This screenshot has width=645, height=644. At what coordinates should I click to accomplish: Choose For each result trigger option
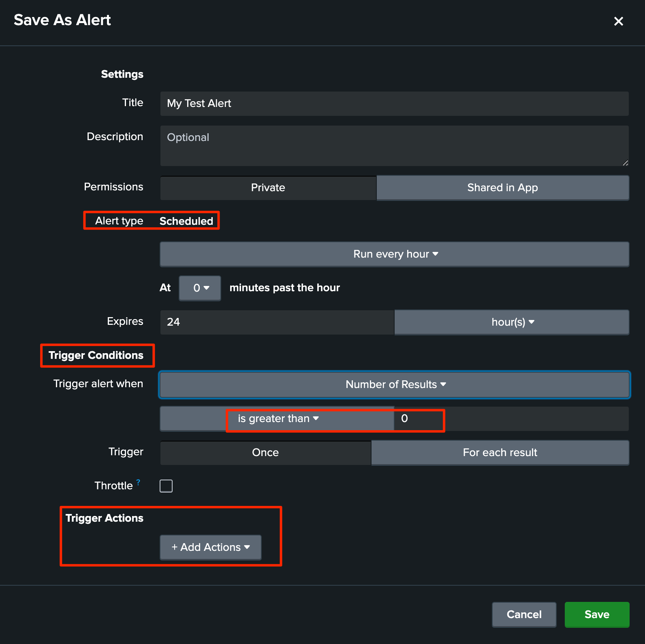500,452
